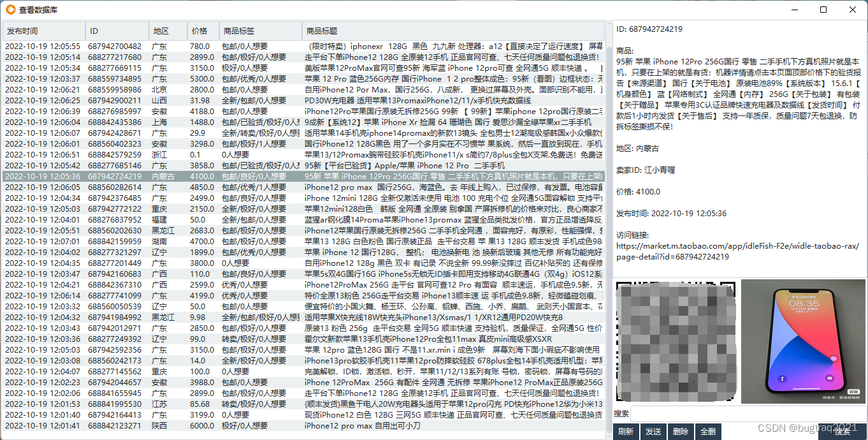Viewport: 868px width, 440px height.
Task: Select row with ID 687942592356
Action: click(303, 350)
